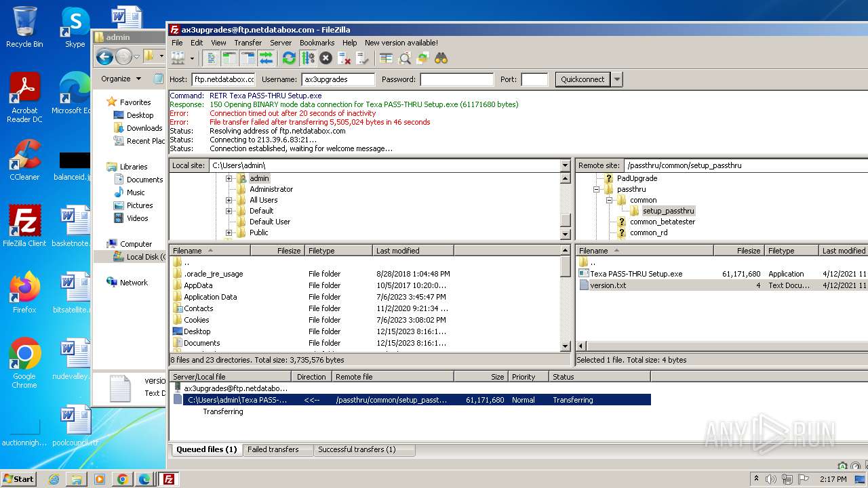Select setup_passthru in remote tree
Viewport: 868px width, 488px height.
click(x=668, y=211)
